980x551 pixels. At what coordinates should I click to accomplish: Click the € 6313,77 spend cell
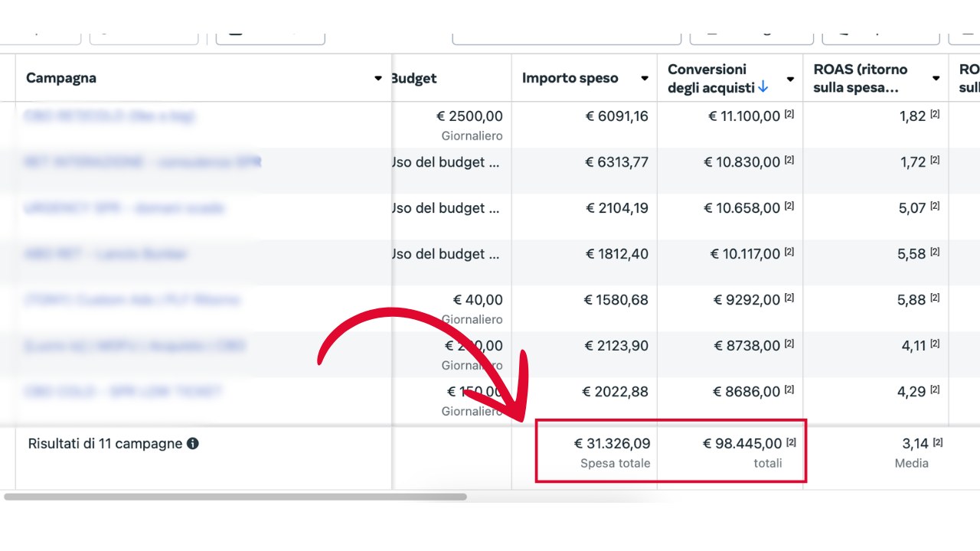[x=617, y=162]
